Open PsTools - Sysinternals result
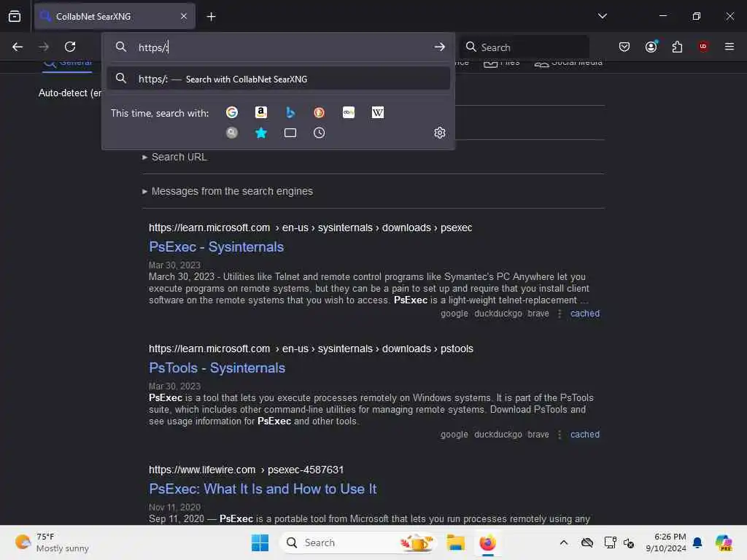This screenshot has height=560, width=747. click(x=217, y=367)
